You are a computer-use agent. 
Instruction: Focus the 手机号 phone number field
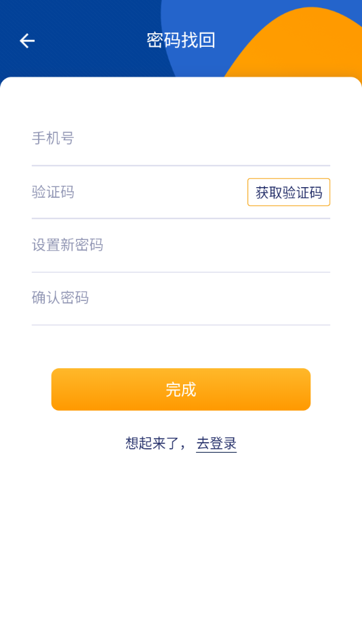[x=181, y=138]
